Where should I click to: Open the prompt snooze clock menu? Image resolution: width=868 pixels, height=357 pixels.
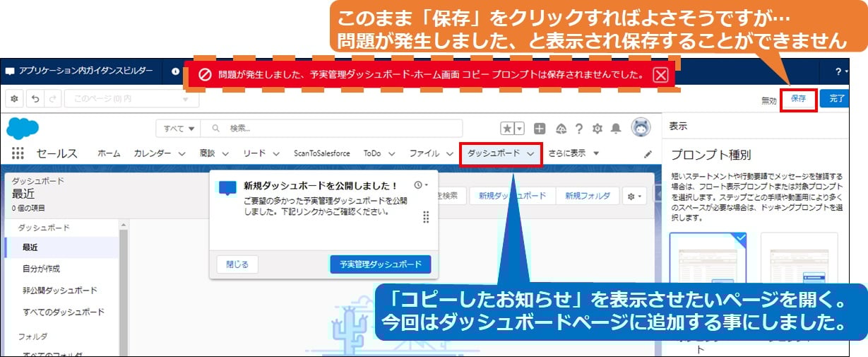tap(421, 185)
